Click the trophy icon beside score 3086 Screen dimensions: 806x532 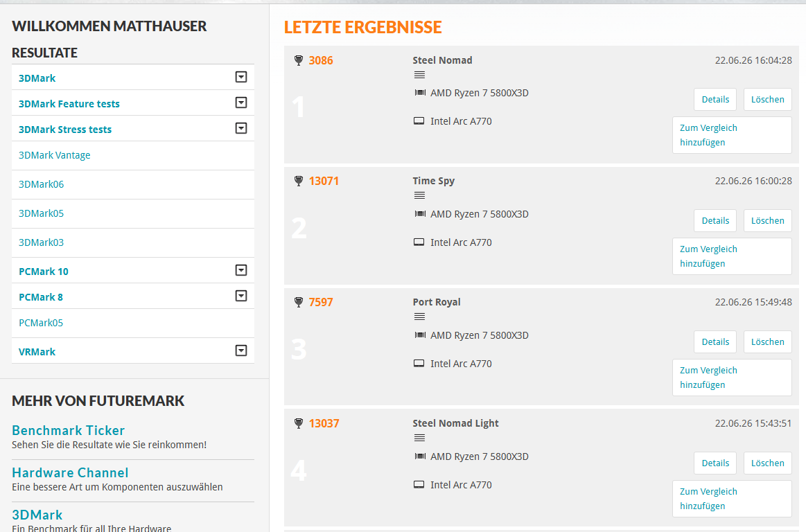coord(299,61)
